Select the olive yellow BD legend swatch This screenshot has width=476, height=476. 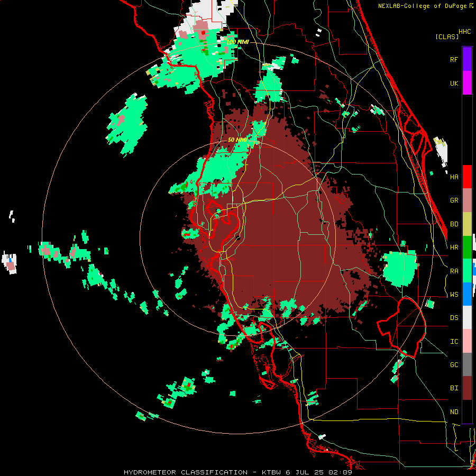pos(467,224)
